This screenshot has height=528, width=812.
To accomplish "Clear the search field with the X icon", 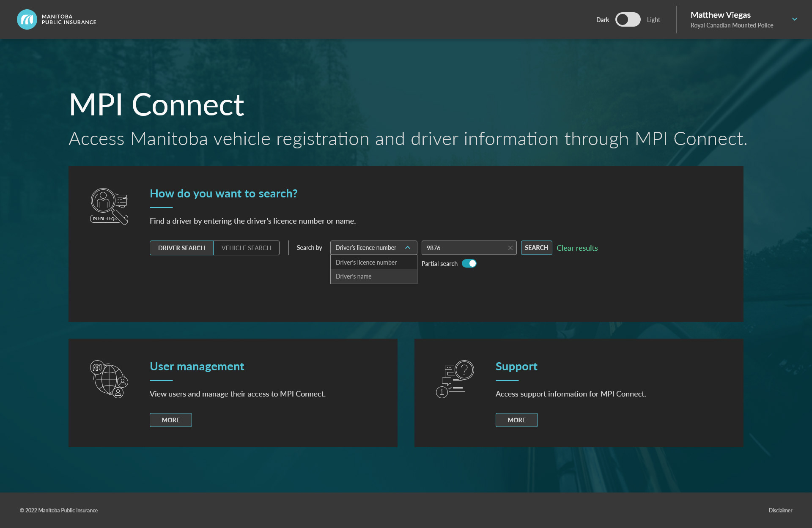I will click(x=510, y=248).
